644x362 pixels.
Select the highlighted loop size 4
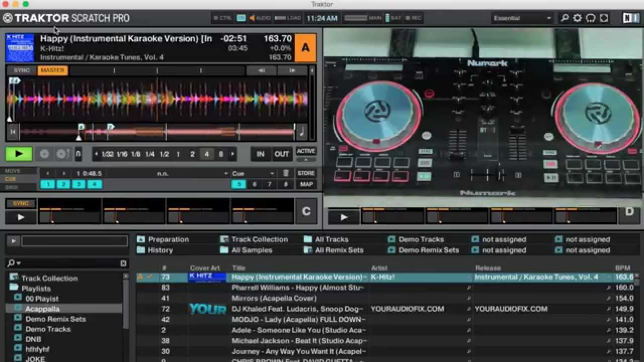[207, 154]
